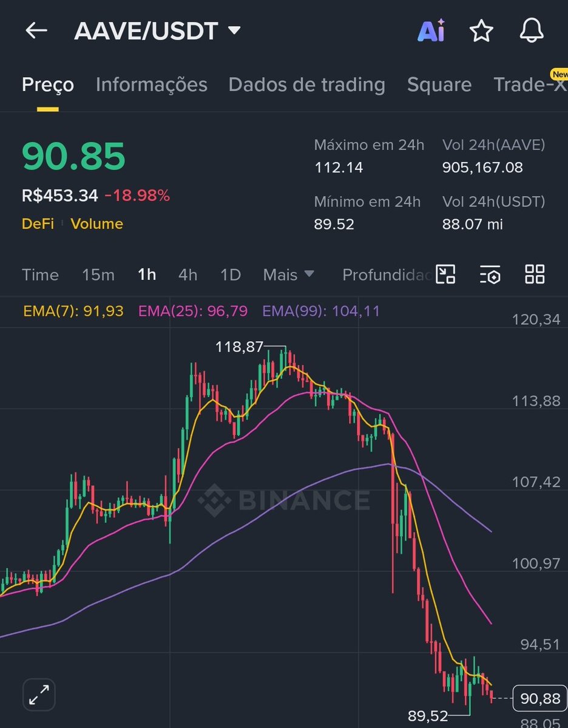Click the Vol 24h(USDT) value 88.07 mi
The height and width of the screenshot is (728, 568).
coord(472,224)
